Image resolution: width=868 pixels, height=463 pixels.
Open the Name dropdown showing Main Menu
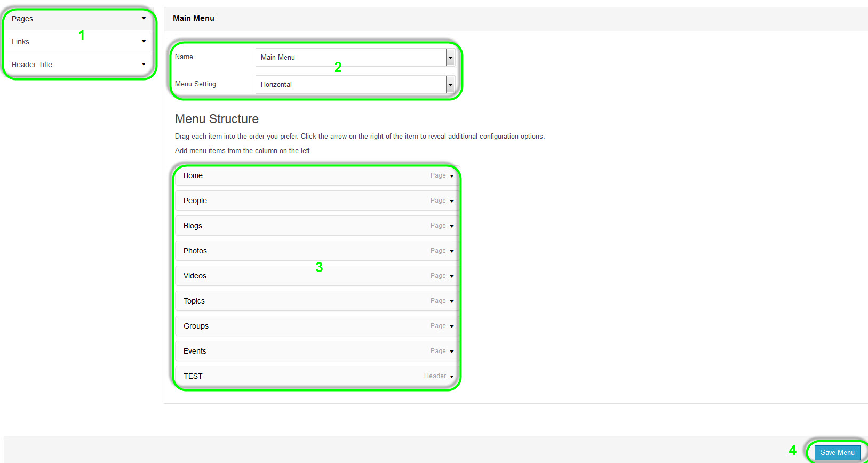point(450,58)
